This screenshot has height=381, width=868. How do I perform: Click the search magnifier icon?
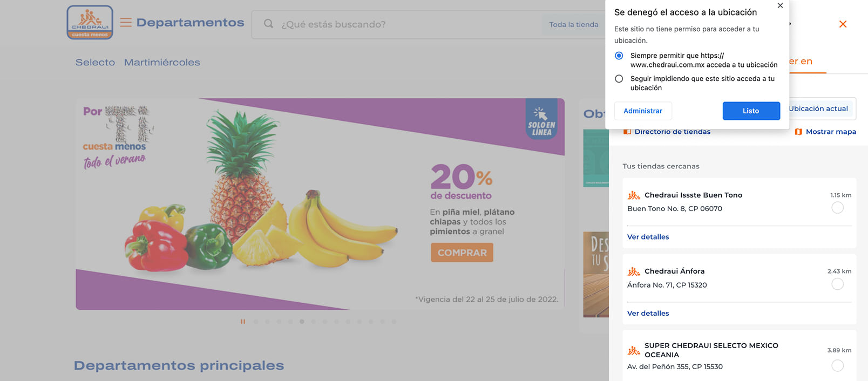click(268, 24)
